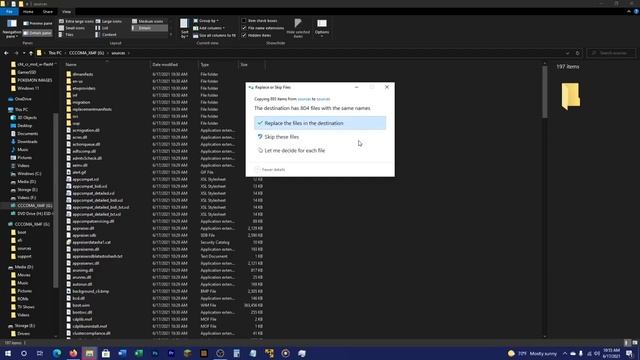Image resolution: width=640 pixels, height=360 pixels.
Task: Go back with the Back arrow
Action: 6,53
